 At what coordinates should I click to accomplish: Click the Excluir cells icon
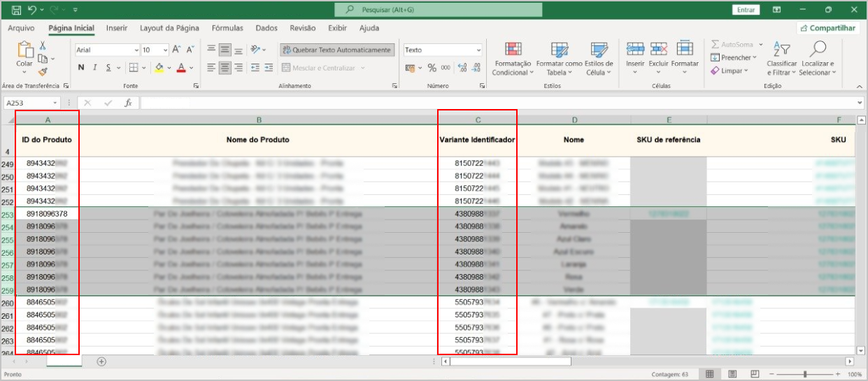pos(659,49)
